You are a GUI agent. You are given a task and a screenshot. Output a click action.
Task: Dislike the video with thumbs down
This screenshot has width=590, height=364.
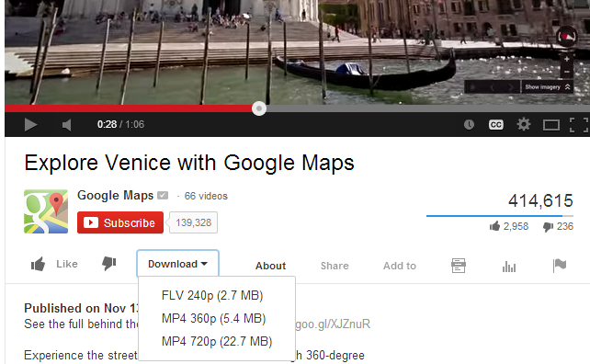click(x=109, y=264)
